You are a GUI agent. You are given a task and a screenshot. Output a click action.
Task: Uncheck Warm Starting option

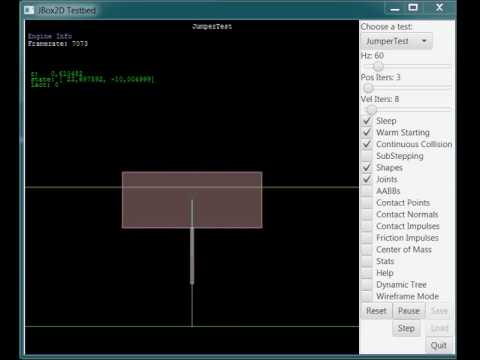tap(367, 132)
